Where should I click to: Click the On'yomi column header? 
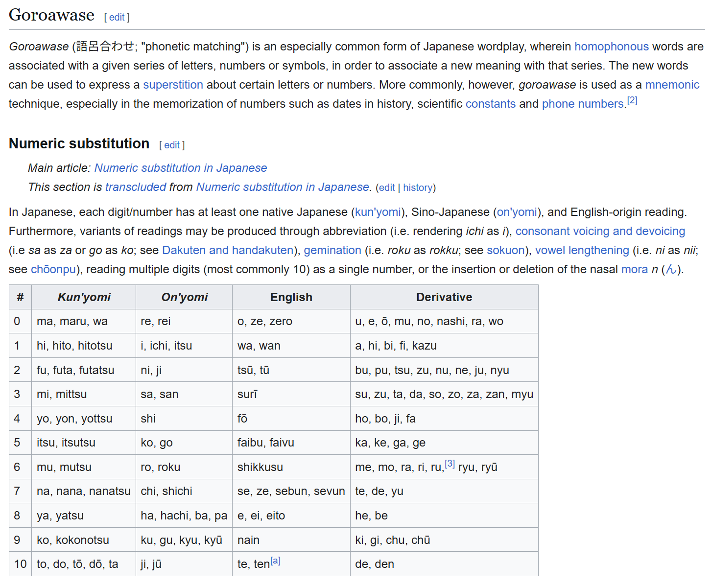pos(184,297)
